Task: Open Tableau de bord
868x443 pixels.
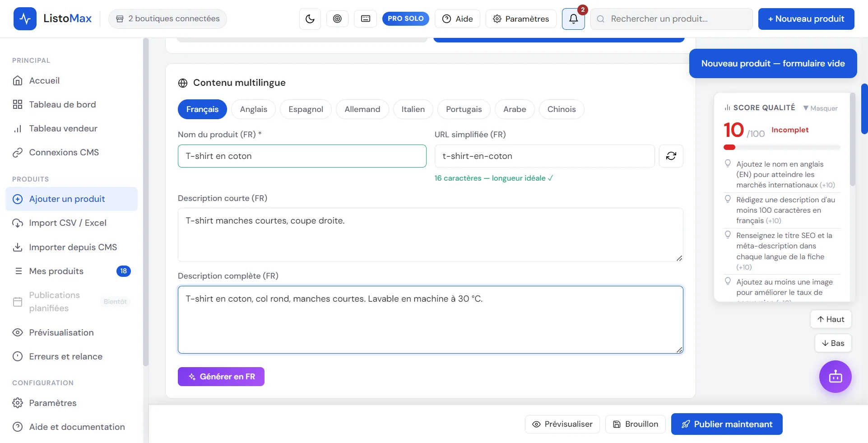Action: coord(71,104)
